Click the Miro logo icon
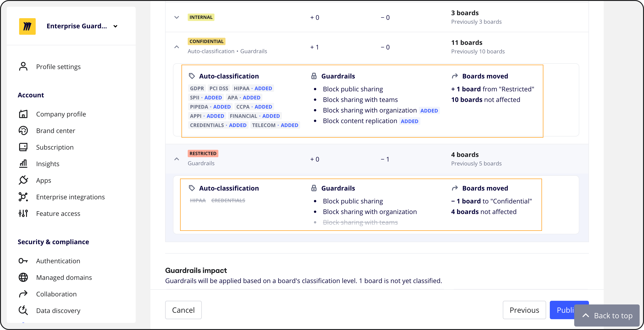The height and width of the screenshot is (330, 644). click(27, 26)
